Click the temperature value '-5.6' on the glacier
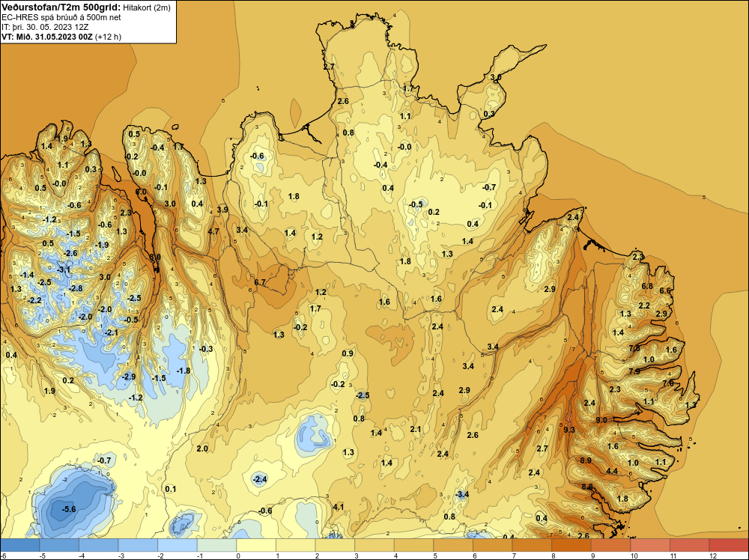This screenshot has width=749, height=560. [69, 509]
